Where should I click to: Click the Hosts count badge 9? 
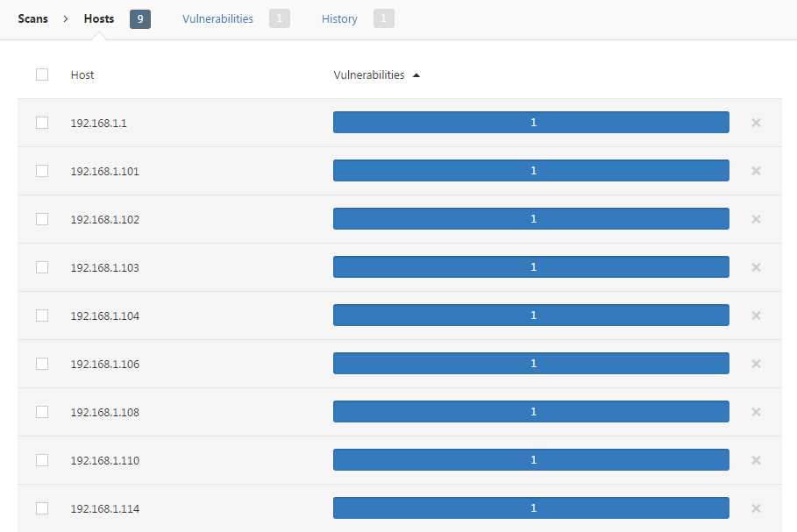[x=140, y=19]
